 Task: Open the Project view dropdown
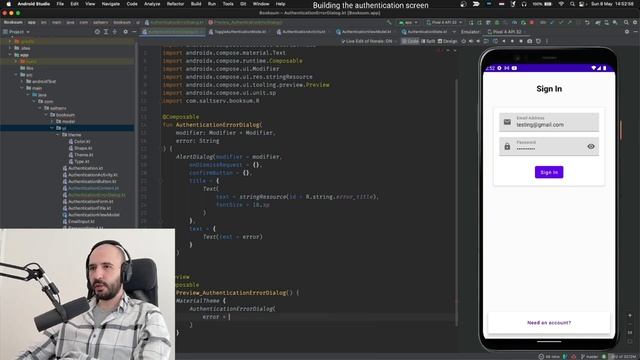click(16, 32)
